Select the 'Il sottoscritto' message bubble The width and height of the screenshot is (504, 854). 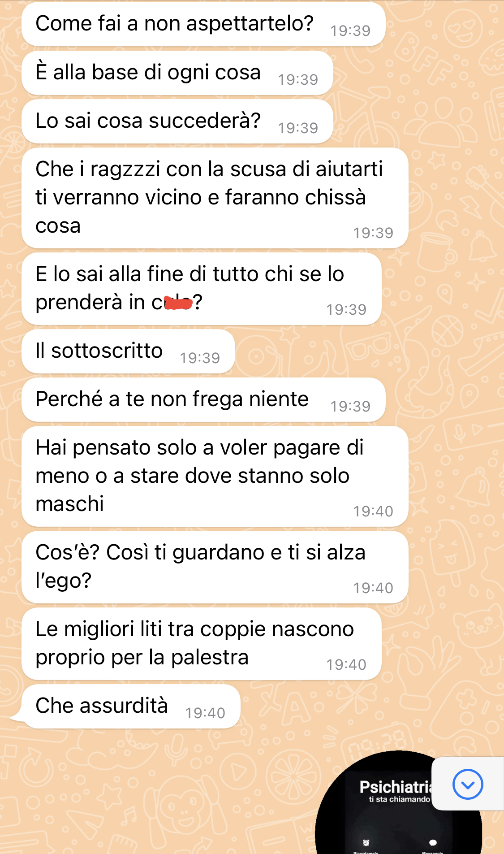tap(128, 351)
